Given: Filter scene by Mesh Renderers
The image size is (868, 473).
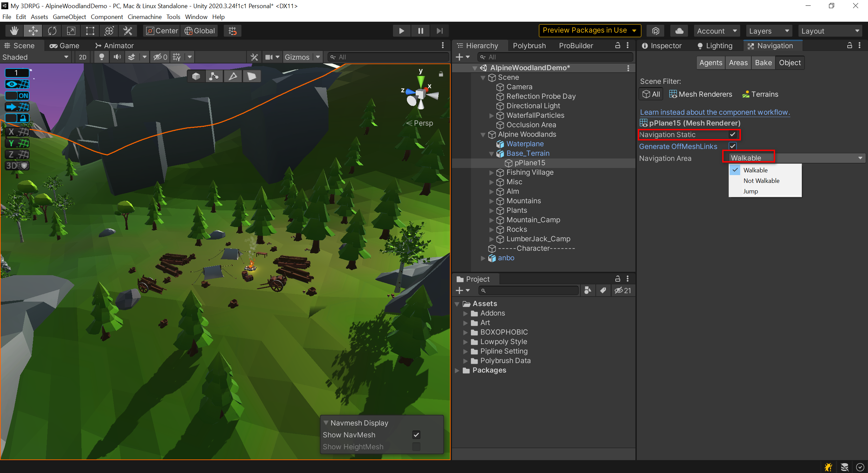Looking at the screenshot, I should pyautogui.click(x=701, y=94).
